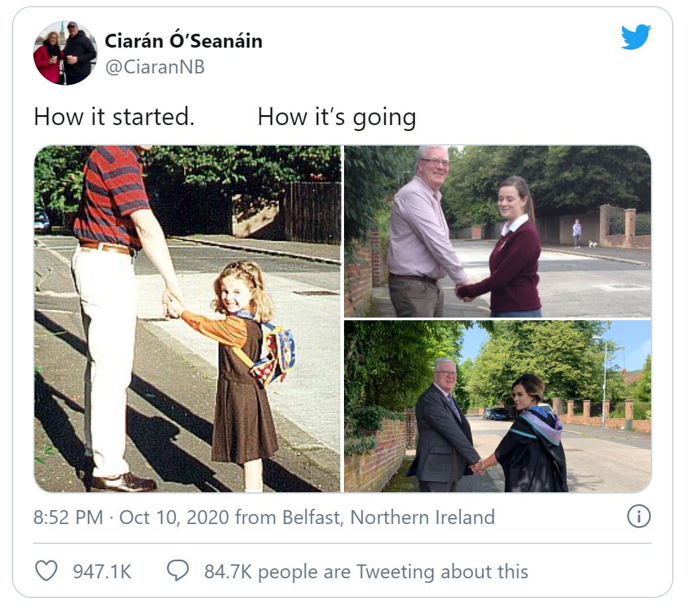Open the maroon school jumper photo
688x616 pixels.
click(497, 231)
